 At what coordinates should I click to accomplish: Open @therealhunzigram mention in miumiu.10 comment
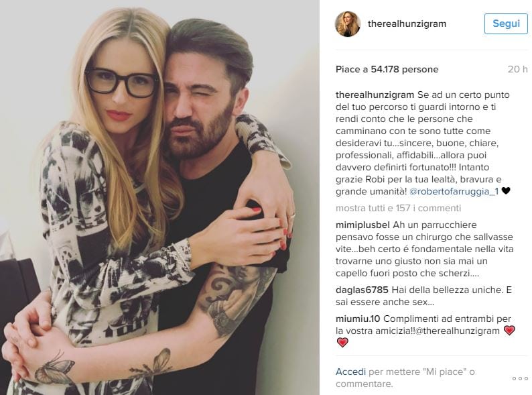point(457,331)
